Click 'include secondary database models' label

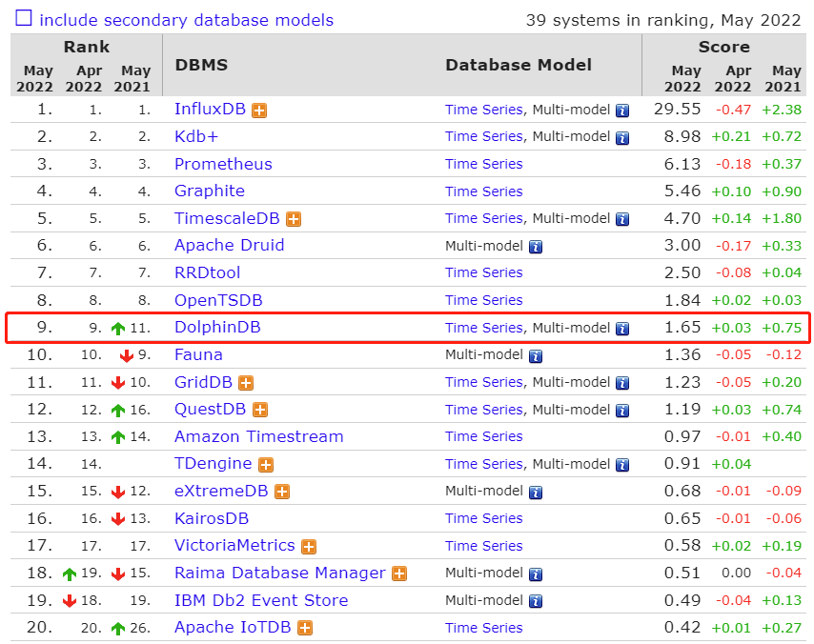[187, 20]
